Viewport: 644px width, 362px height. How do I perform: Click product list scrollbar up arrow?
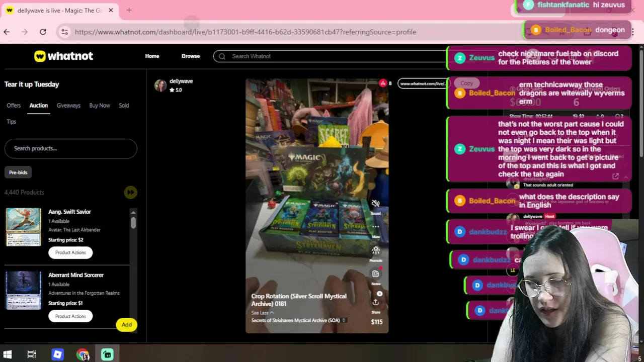[x=133, y=212]
